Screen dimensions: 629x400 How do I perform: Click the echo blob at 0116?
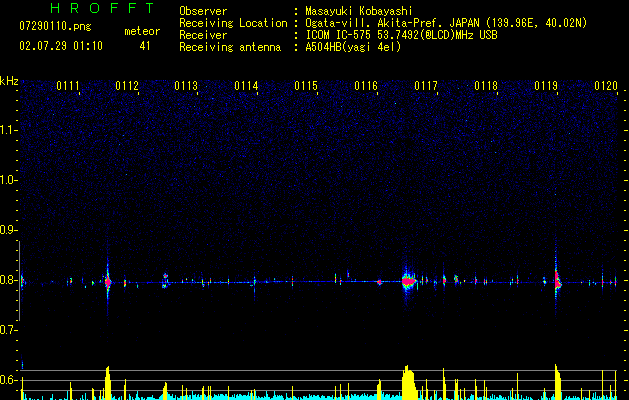[x=379, y=282]
